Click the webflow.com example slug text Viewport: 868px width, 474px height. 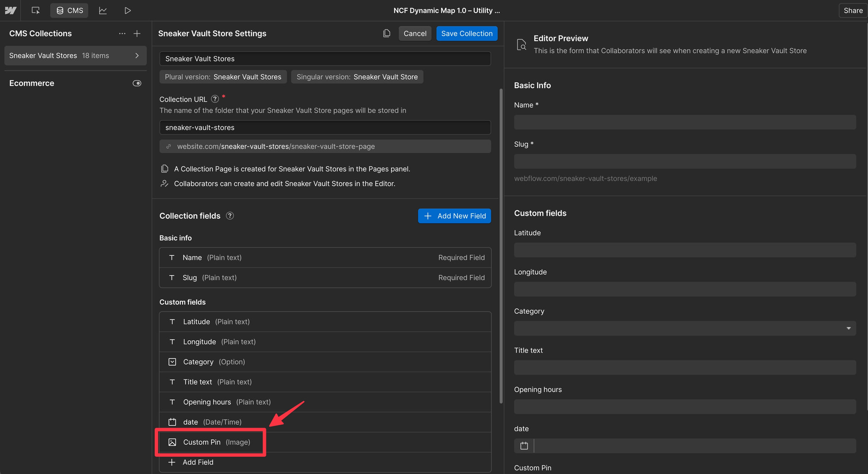point(585,178)
